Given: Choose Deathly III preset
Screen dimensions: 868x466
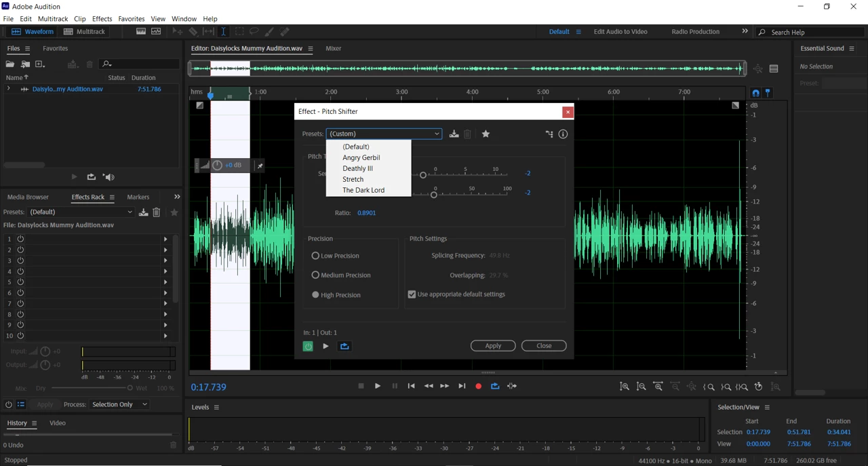Looking at the screenshot, I should point(358,168).
